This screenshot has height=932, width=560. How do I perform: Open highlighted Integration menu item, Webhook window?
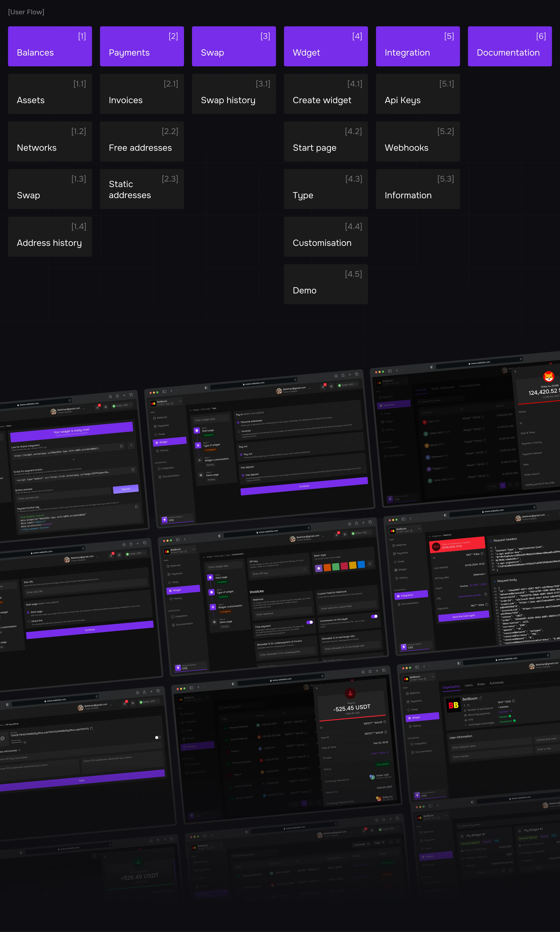(x=411, y=595)
